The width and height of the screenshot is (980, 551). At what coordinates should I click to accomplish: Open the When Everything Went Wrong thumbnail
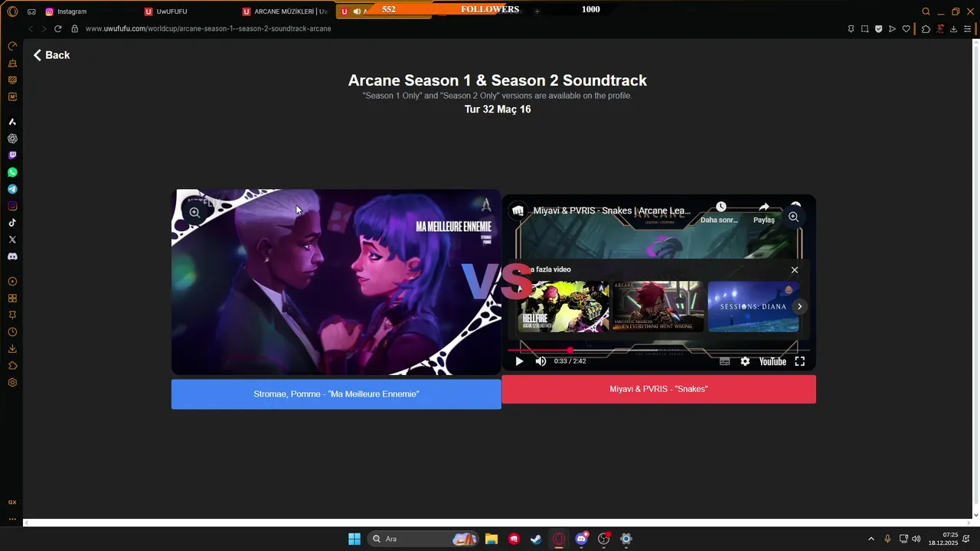[658, 307]
